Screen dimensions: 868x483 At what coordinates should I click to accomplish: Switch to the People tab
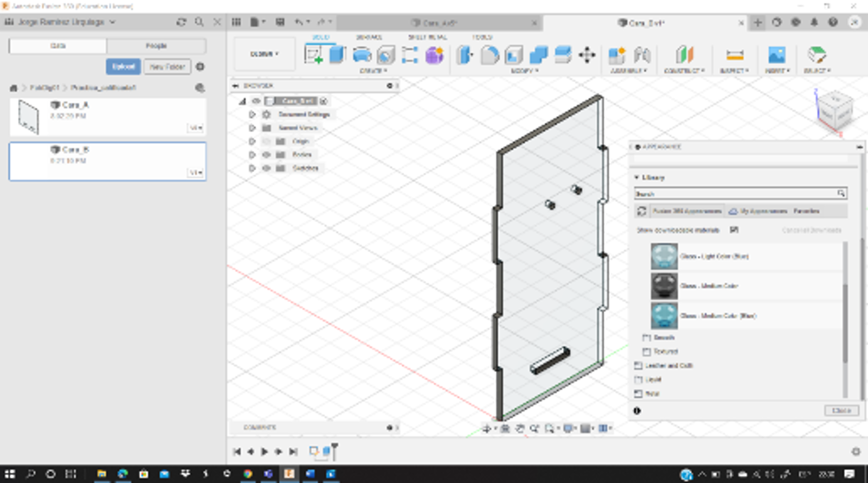click(x=156, y=46)
